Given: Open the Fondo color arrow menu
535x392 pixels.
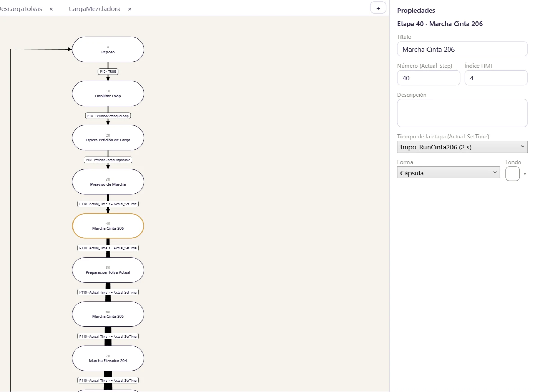Looking at the screenshot, I should 525,174.
